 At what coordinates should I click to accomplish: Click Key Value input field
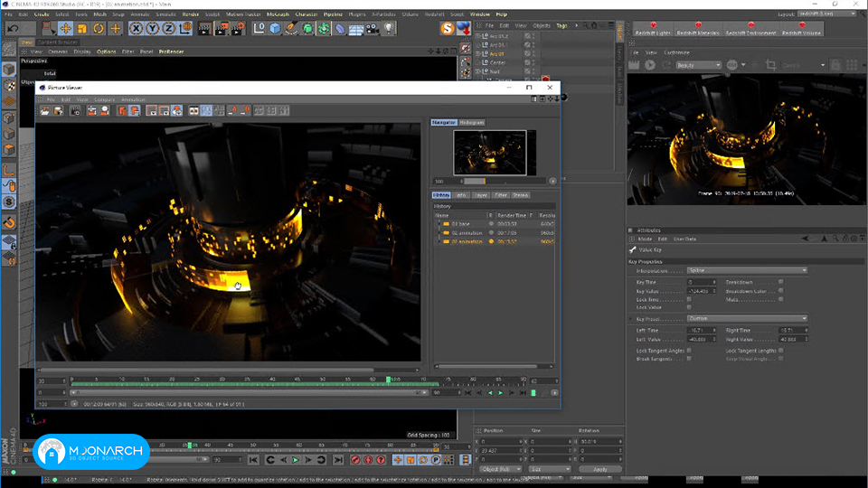coord(702,291)
